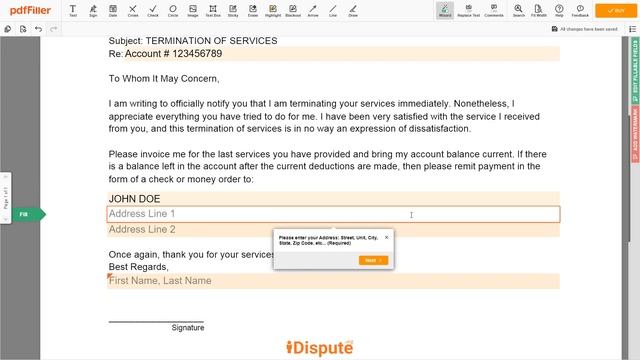The image size is (640, 360).
Task: Click the Signature line
Action: point(156,322)
